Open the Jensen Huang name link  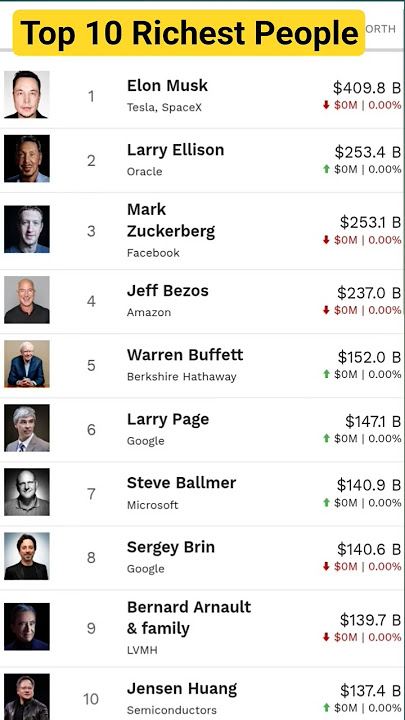point(182,689)
